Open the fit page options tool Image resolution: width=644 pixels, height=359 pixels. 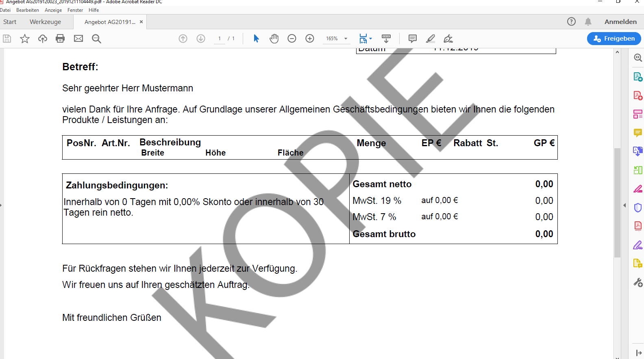click(x=363, y=39)
